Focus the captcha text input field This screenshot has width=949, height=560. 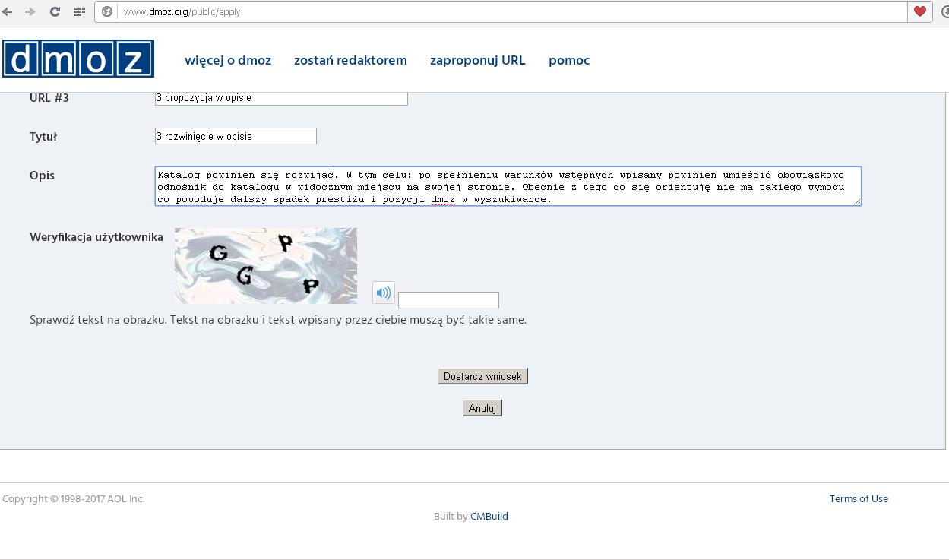448,300
